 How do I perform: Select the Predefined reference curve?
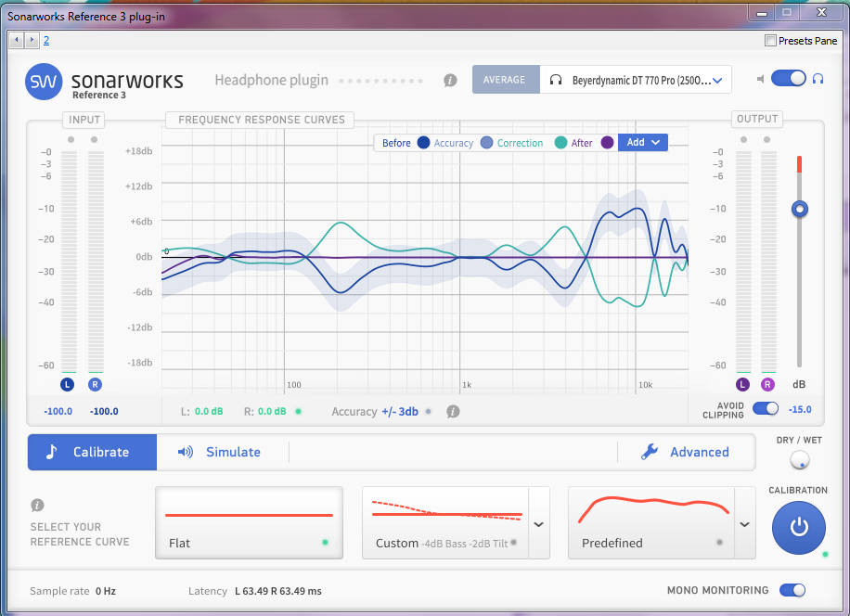[x=651, y=523]
